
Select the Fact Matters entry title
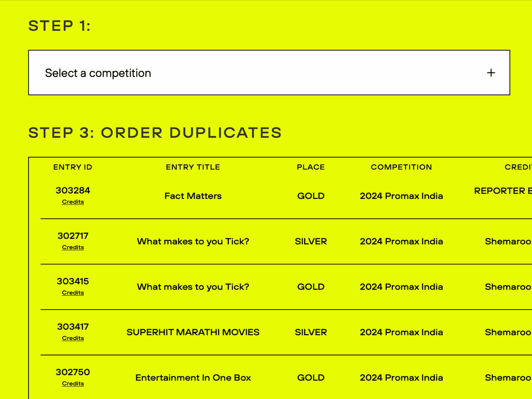[x=193, y=196]
